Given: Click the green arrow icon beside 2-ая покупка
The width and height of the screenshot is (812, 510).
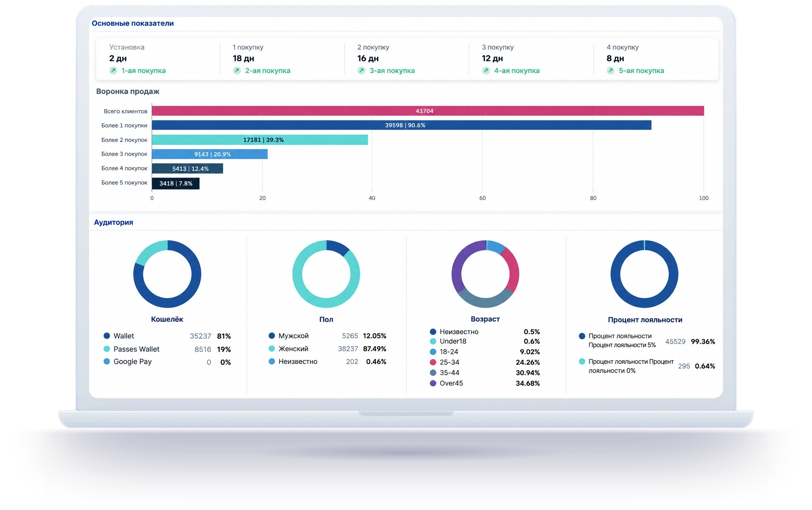Looking at the screenshot, I should point(237,71).
